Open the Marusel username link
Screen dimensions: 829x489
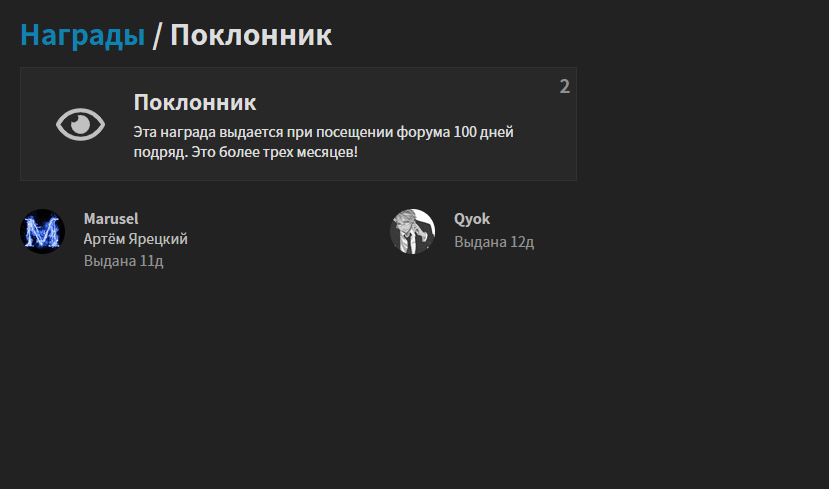[111, 219]
